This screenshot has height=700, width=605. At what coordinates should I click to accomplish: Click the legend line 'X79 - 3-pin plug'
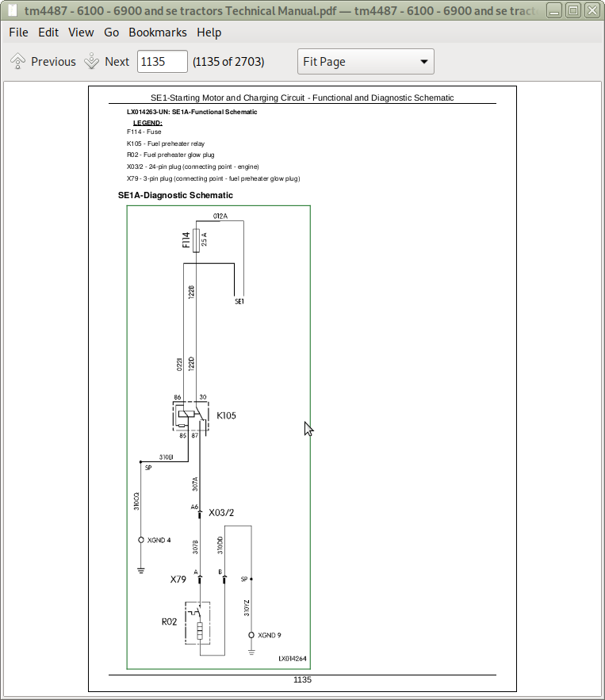point(213,178)
